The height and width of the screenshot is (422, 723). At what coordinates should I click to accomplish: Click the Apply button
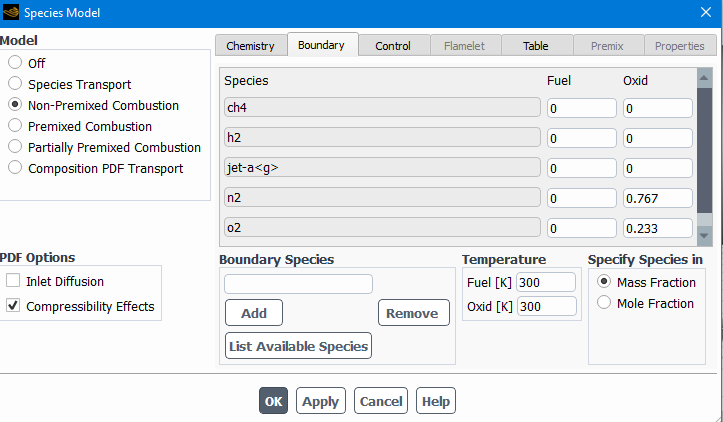pos(320,401)
